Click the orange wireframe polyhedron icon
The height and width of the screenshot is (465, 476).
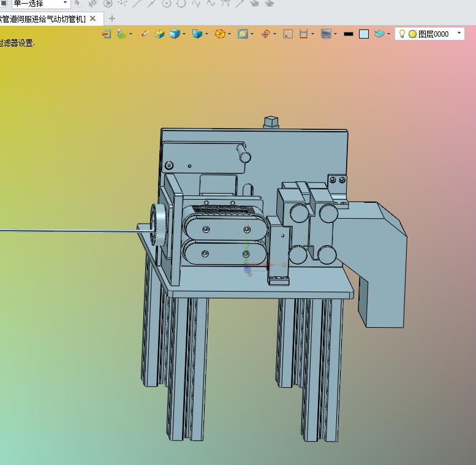pyautogui.click(x=220, y=34)
